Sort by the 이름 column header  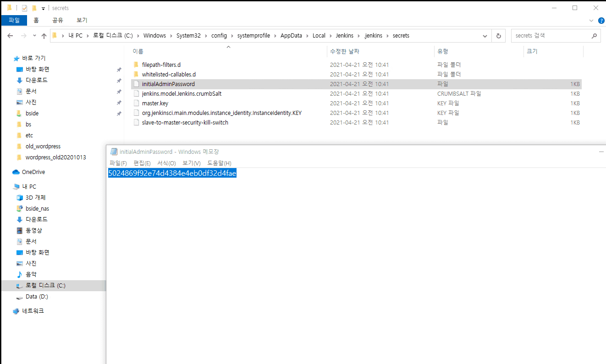tap(138, 51)
